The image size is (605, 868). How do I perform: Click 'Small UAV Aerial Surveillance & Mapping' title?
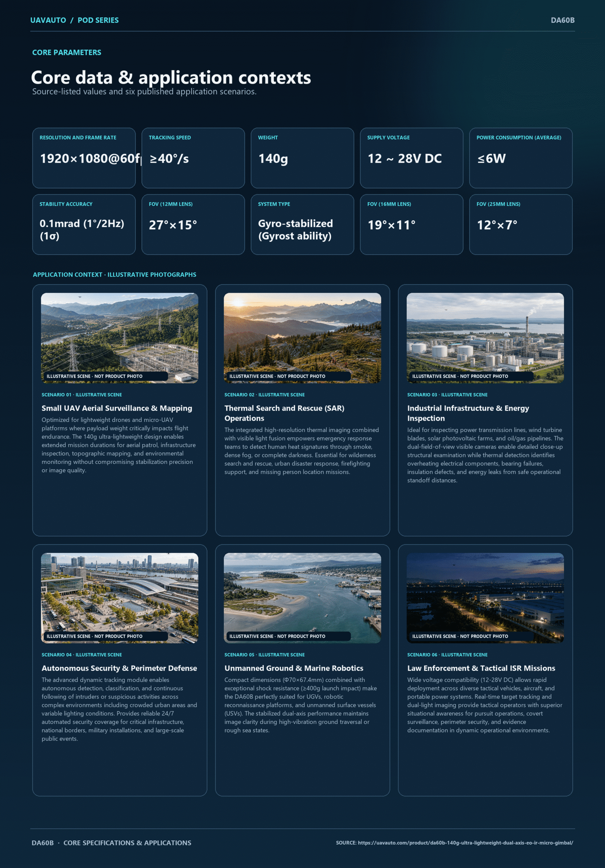click(x=117, y=408)
